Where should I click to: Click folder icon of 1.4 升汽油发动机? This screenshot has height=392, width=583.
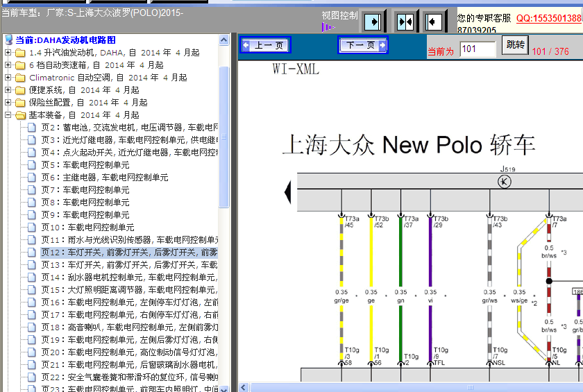point(19,53)
